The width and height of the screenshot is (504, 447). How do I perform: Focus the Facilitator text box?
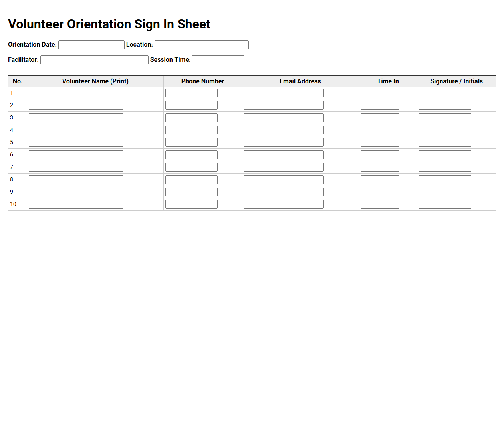pos(94,60)
